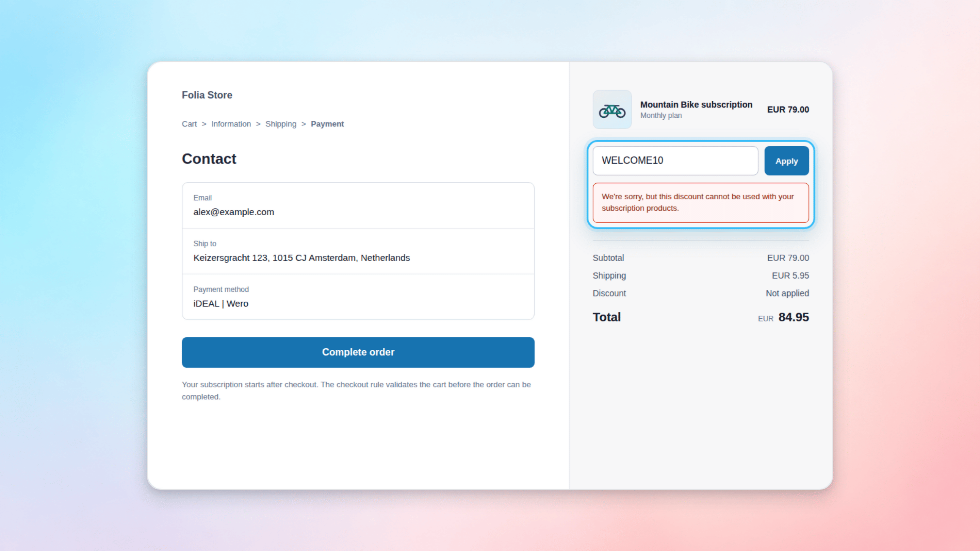This screenshot has height=551, width=980.
Task: Click the Apply discount button
Action: (786, 161)
